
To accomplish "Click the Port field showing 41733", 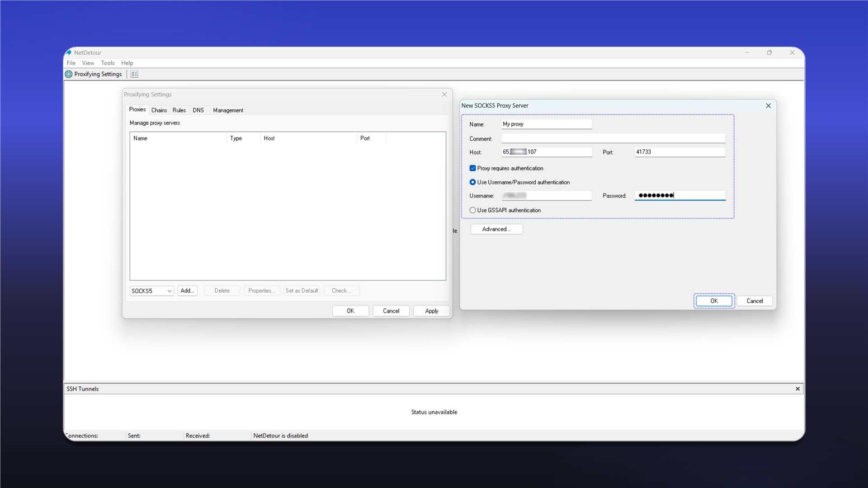I will (x=679, y=152).
